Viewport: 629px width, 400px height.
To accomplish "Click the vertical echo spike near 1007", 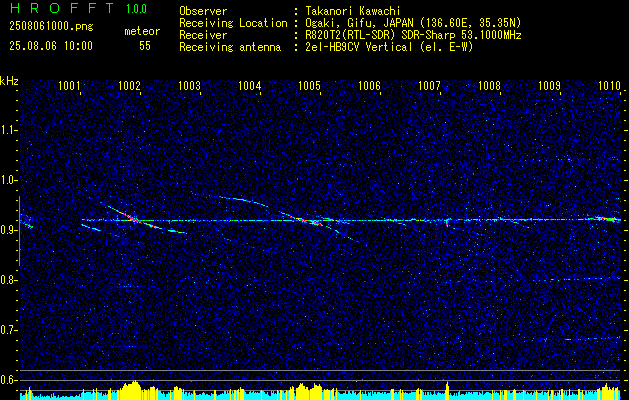I will [447, 222].
